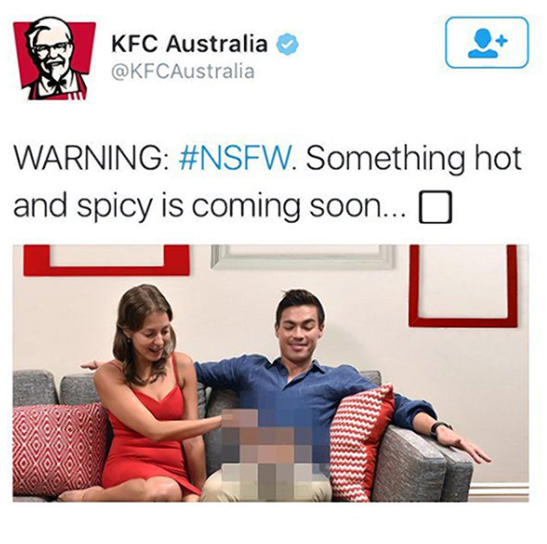Select the text 'Something hot and spicy'
Viewport: 547px width, 544px height.
coord(268,183)
